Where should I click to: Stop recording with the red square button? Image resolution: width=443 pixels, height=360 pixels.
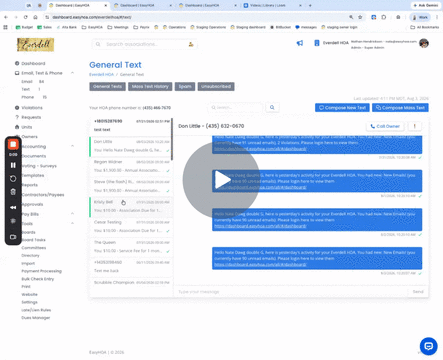(13, 144)
